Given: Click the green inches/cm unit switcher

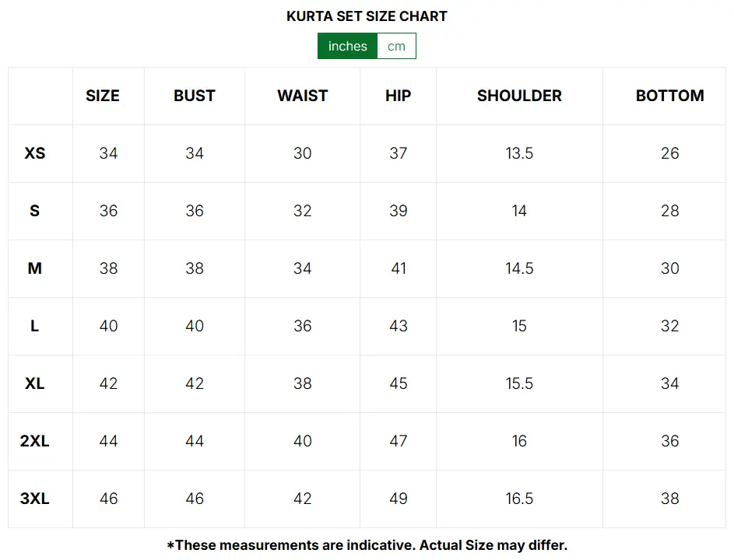Looking at the screenshot, I should pos(367,46).
